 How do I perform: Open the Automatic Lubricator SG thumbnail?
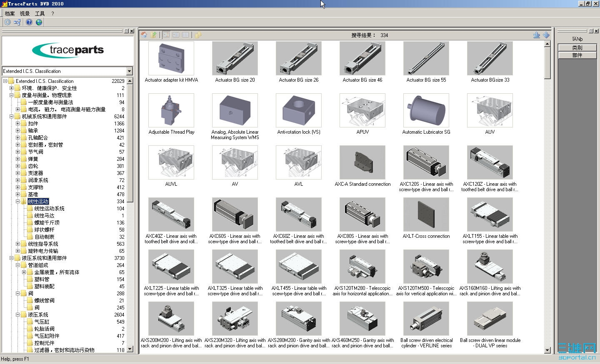[x=426, y=110]
